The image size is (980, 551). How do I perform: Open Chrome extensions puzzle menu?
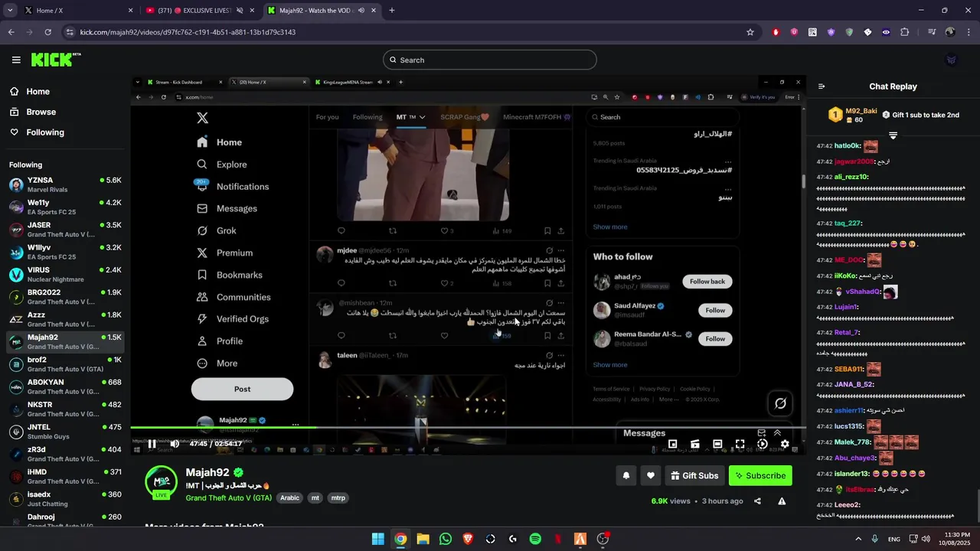click(x=904, y=32)
